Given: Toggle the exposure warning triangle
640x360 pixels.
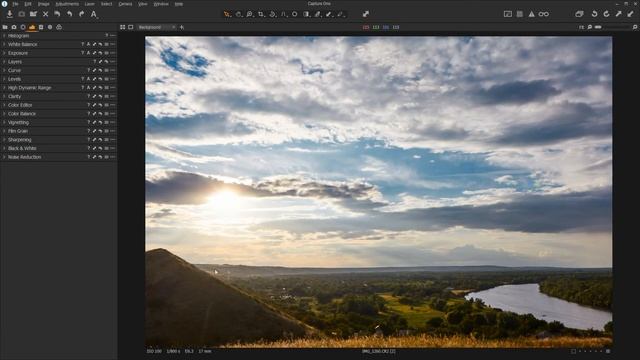Looking at the screenshot, I should [531, 14].
